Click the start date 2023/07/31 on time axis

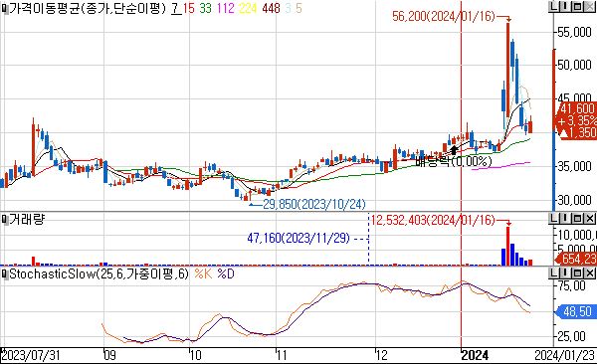(x=31, y=355)
